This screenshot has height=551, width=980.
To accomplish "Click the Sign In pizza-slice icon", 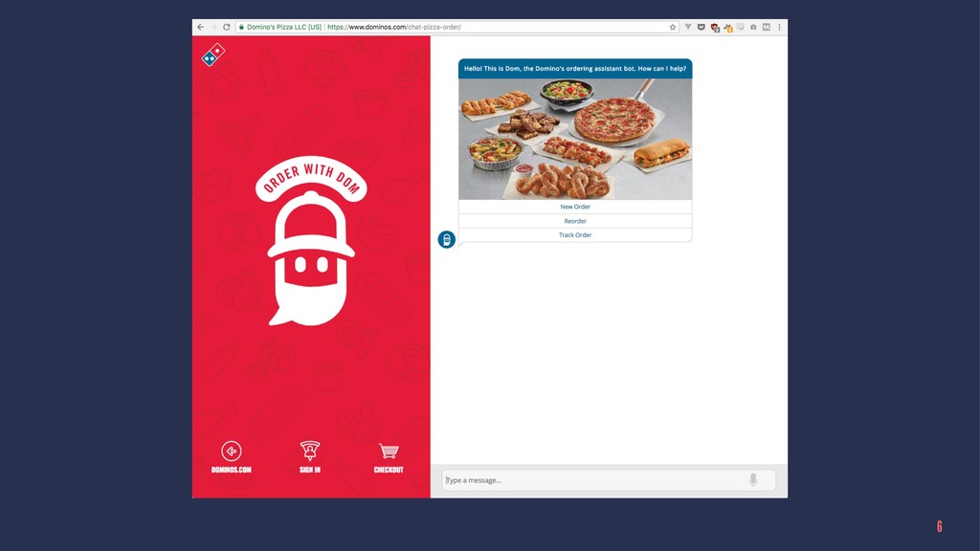I will pyautogui.click(x=309, y=451).
